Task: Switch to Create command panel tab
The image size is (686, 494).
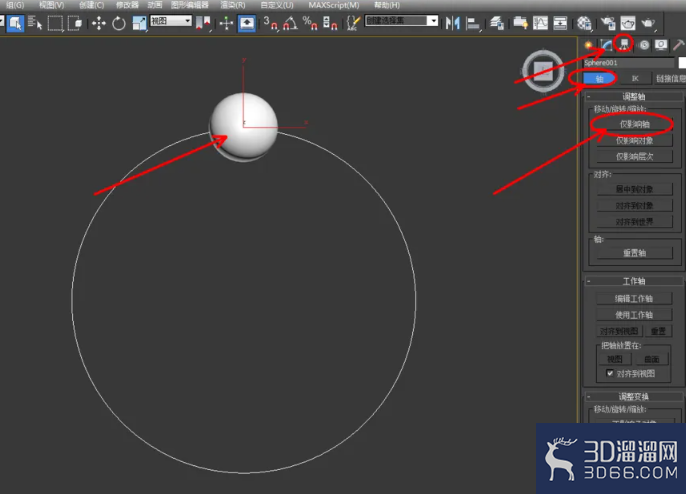Action: coord(589,45)
